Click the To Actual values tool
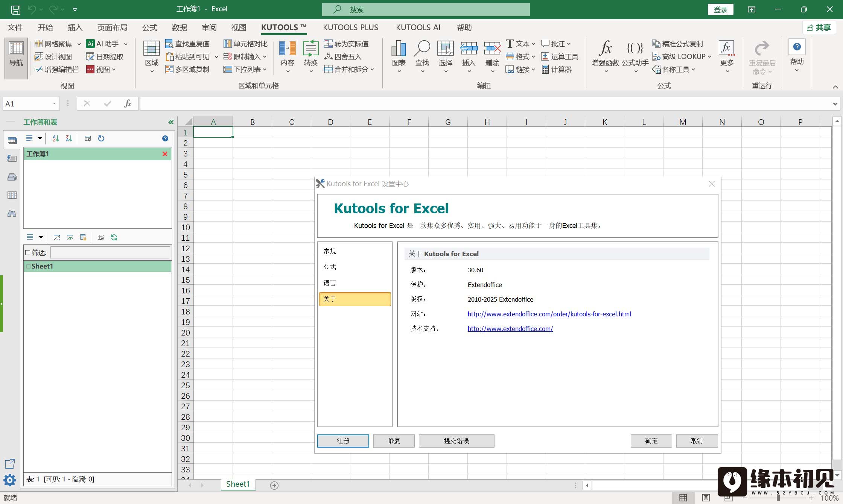Screen dimensions: 843x504 point(346,44)
